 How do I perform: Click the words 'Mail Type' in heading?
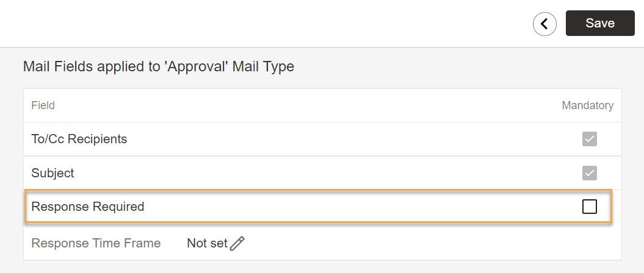263,66
